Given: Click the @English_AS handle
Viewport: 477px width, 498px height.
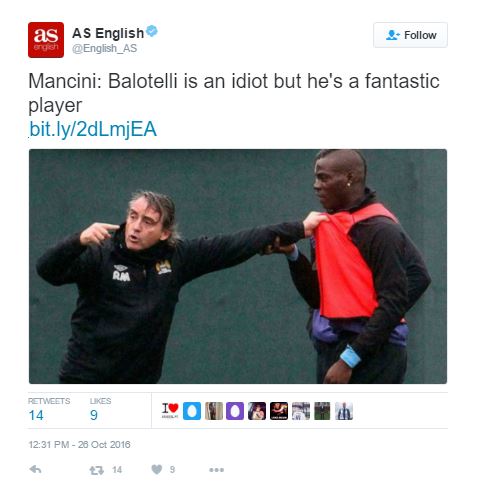Looking at the screenshot, I should point(105,48).
